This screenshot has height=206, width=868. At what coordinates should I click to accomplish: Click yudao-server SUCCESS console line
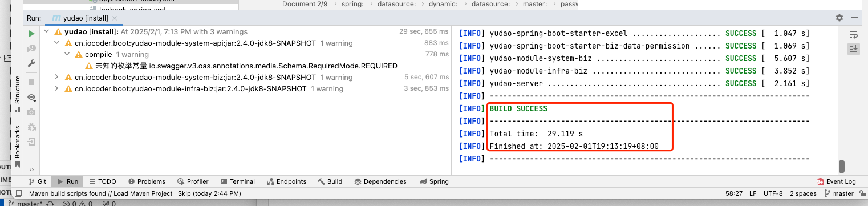(634, 83)
